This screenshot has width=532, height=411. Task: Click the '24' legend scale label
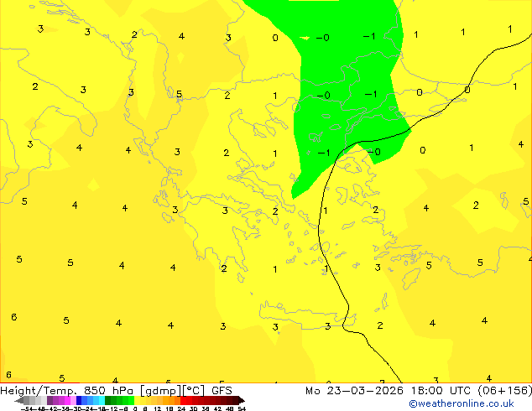(181, 408)
